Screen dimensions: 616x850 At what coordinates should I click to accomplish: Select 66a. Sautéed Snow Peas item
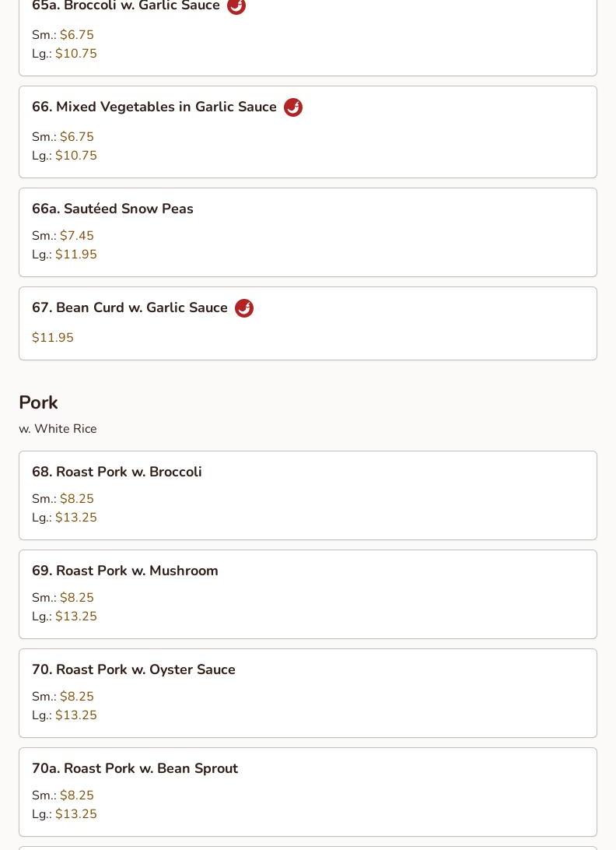click(x=113, y=209)
